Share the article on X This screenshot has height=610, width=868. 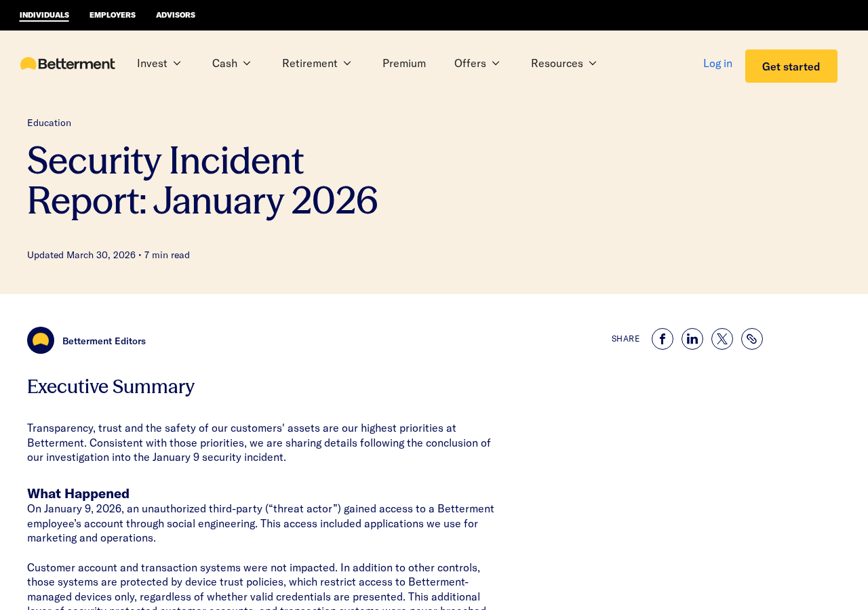pyautogui.click(x=722, y=339)
